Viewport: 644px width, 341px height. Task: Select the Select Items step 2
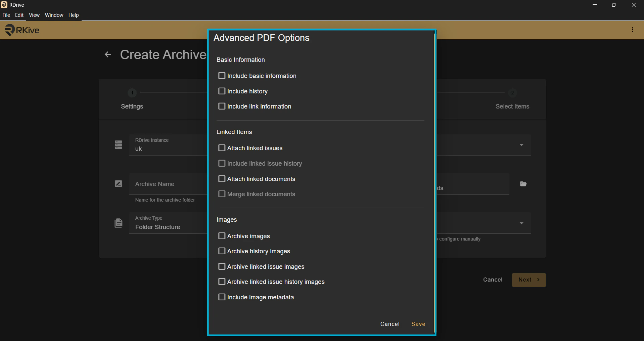point(512,100)
